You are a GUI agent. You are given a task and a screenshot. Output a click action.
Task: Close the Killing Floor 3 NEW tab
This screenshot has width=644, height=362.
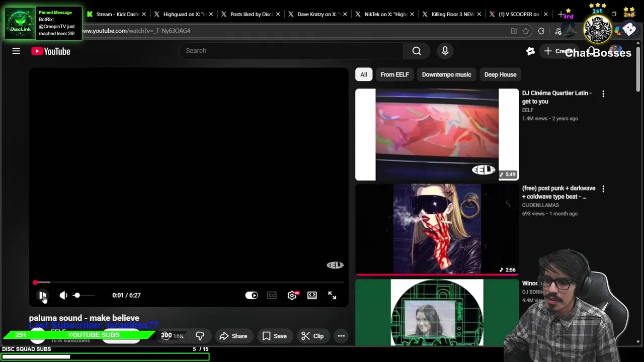(478, 14)
